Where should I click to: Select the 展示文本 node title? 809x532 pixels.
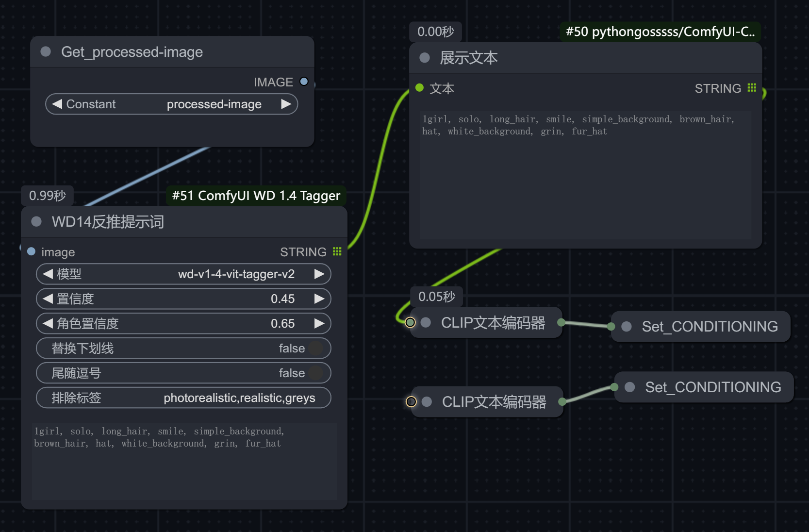pos(469,58)
